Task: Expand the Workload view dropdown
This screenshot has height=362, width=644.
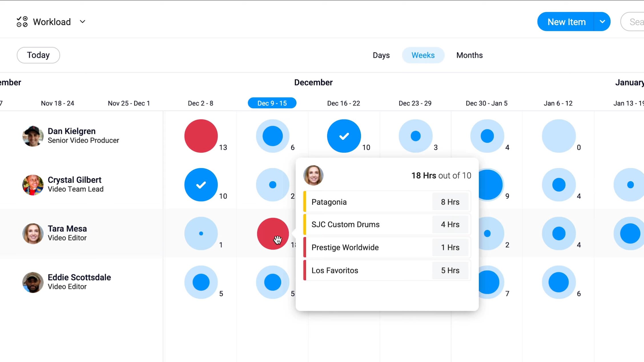Action: 82,22
